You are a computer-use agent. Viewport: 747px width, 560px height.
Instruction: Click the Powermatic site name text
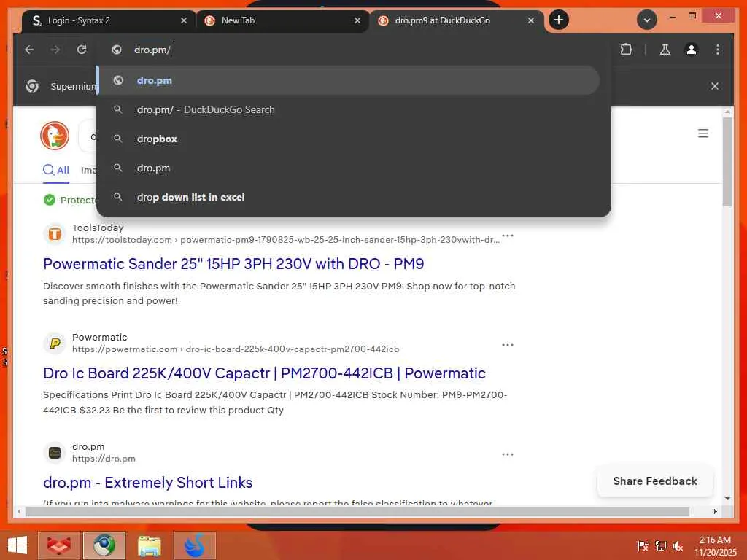tap(99, 337)
